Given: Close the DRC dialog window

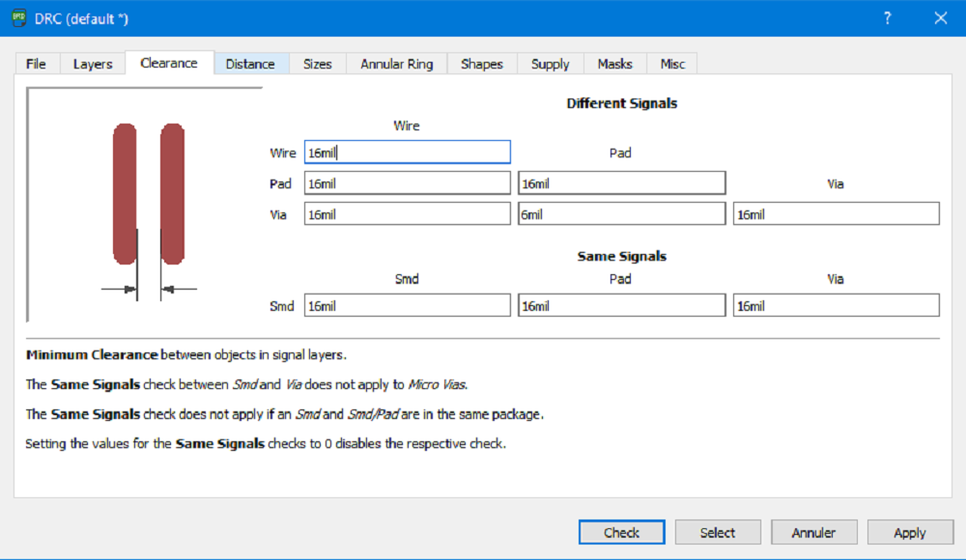Looking at the screenshot, I should pos(940,18).
